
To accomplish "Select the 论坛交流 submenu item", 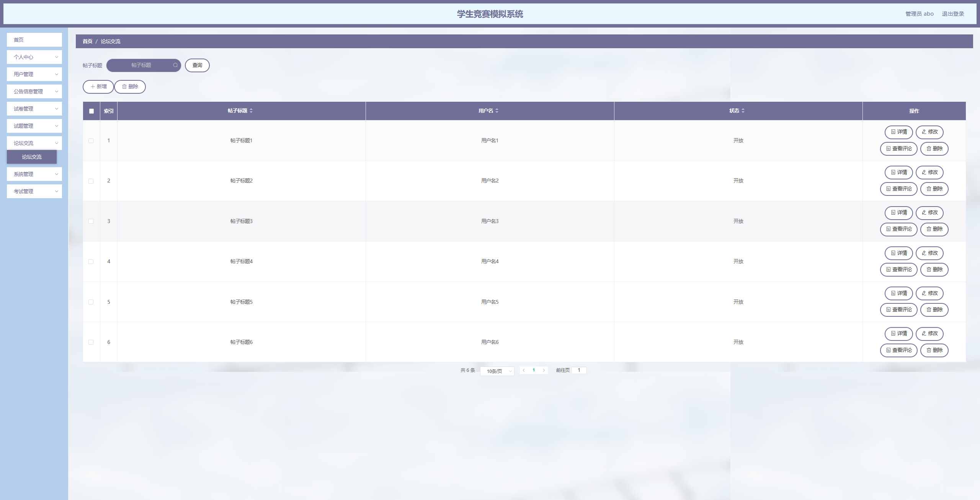I will click(x=32, y=157).
